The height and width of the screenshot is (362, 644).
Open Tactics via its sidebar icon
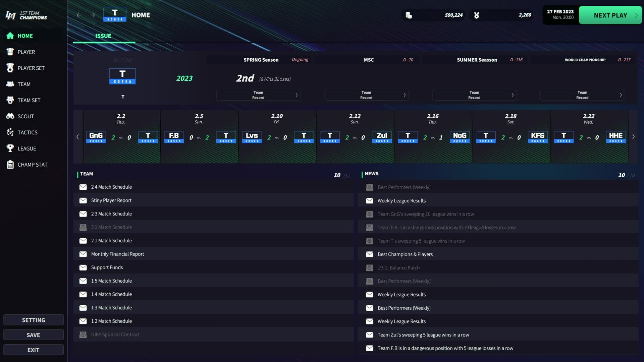click(x=10, y=132)
